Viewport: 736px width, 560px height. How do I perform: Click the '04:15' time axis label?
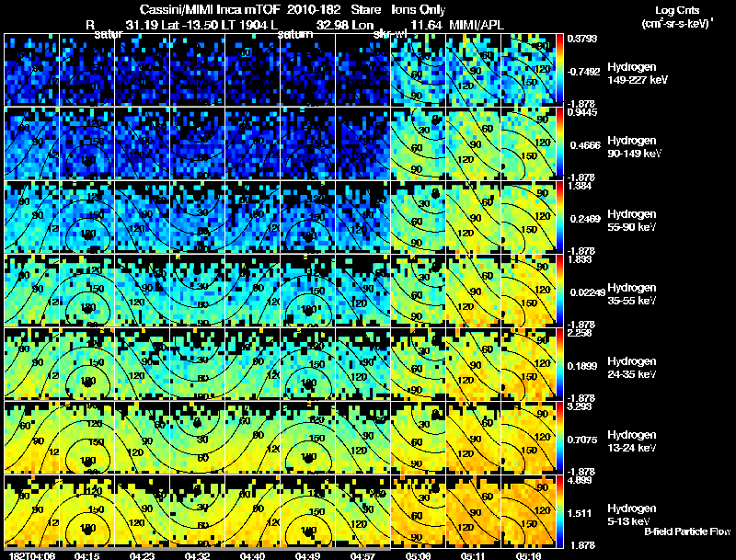86,556
